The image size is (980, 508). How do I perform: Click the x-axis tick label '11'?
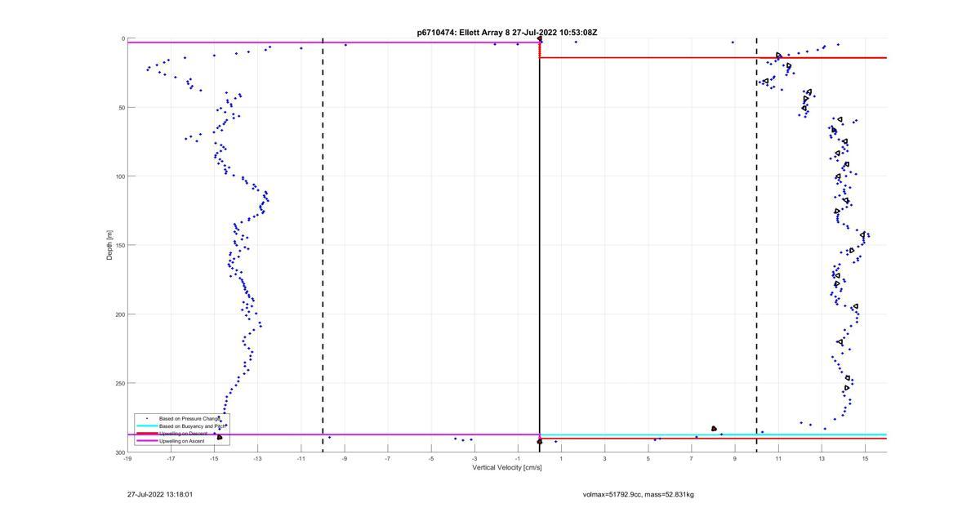click(x=777, y=458)
